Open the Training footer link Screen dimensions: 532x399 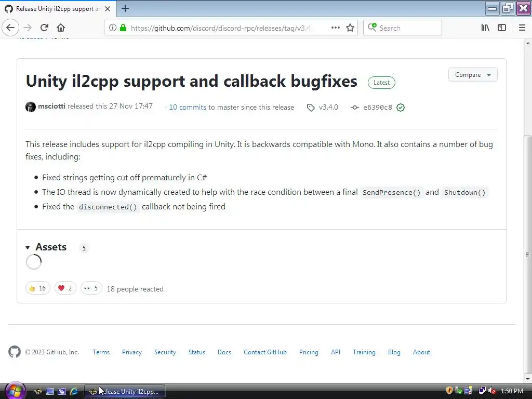[x=364, y=352]
